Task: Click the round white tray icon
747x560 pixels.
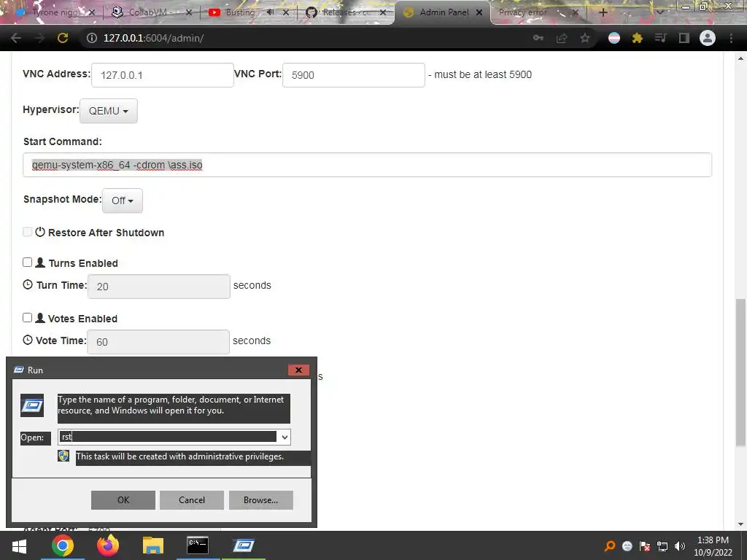Action: (x=627, y=546)
